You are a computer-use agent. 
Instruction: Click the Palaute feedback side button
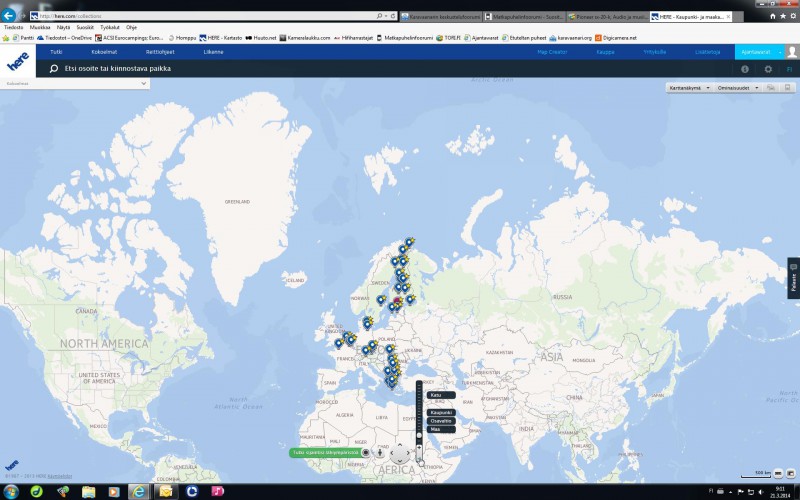point(794,280)
